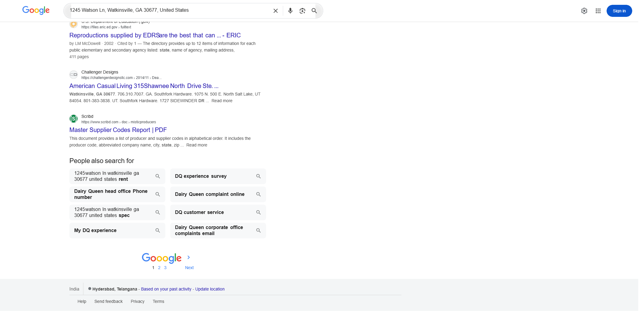
Task: Search related 'DQ experience survey'
Action: coord(218,176)
